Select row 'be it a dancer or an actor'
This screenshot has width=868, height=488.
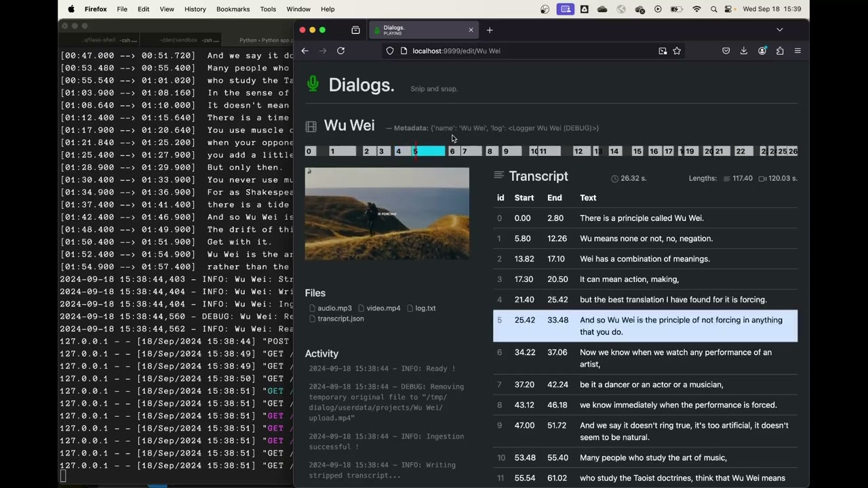point(646,384)
